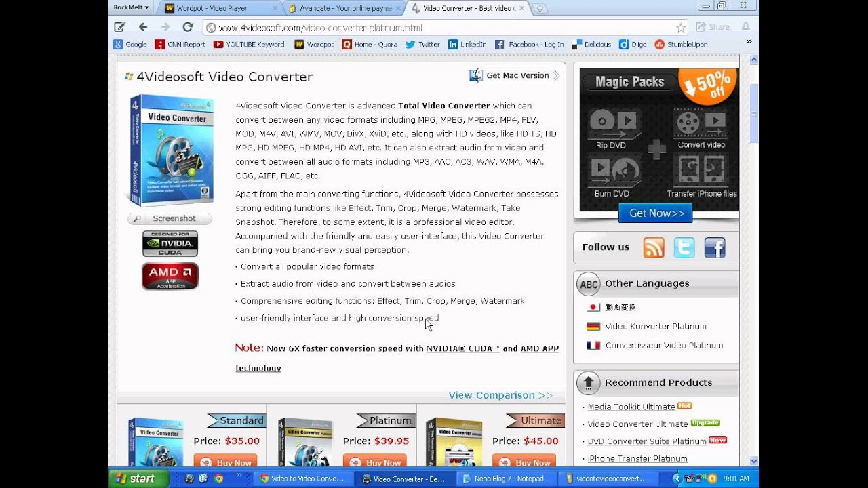Open Convertisseur Vidéo Platinum French link
The width and height of the screenshot is (868, 488).
tap(664, 345)
